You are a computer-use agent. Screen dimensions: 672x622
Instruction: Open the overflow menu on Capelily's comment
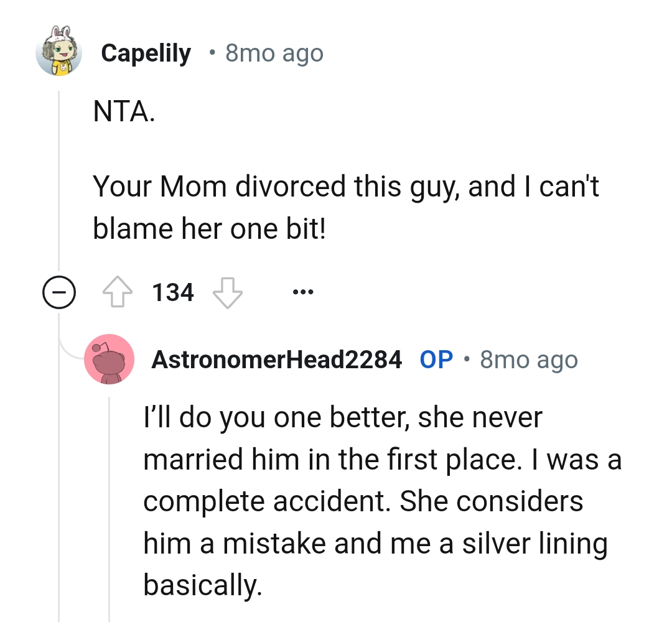(303, 291)
